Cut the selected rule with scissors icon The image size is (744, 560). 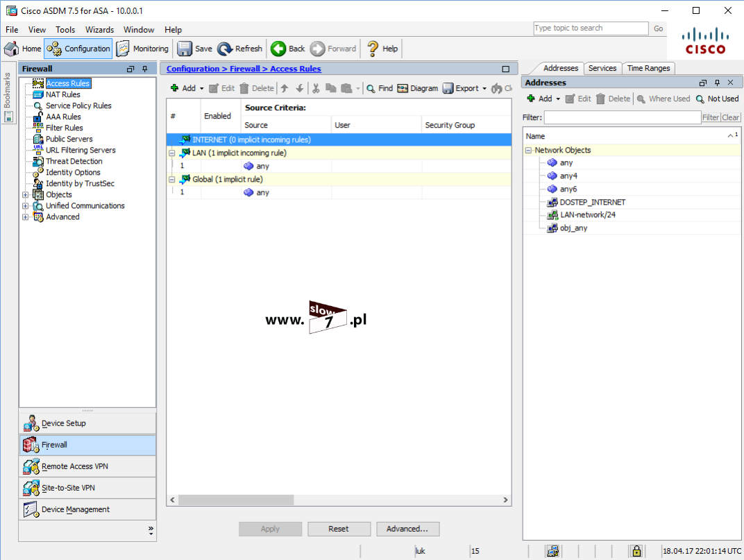click(x=316, y=88)
